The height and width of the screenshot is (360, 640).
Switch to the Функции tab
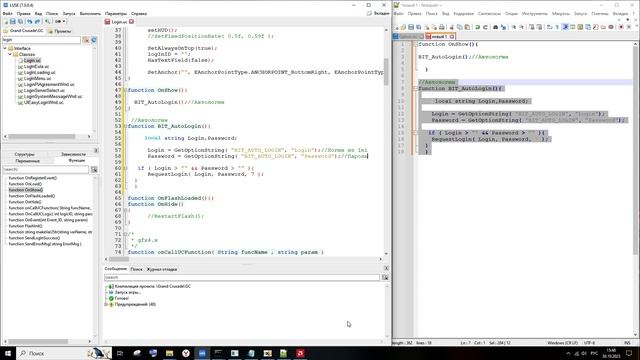point(76,161)
